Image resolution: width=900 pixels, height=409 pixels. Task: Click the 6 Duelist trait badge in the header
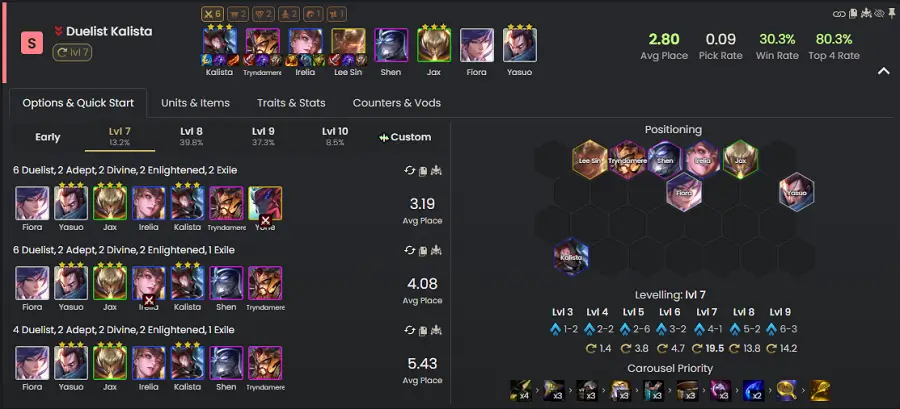[x=212, y=14]
